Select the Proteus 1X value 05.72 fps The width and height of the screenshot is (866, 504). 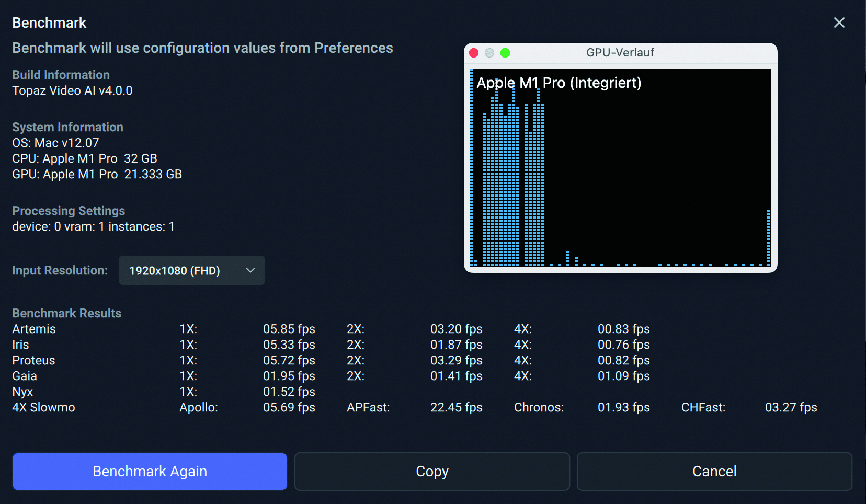[x=289, y=360]
